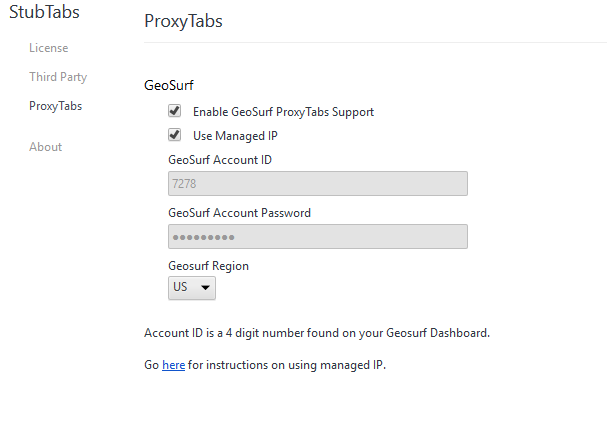Screen dimensions: 607x437
Task: Click the StubTabs title in the sidebar
Action: (x=45, y=13)
